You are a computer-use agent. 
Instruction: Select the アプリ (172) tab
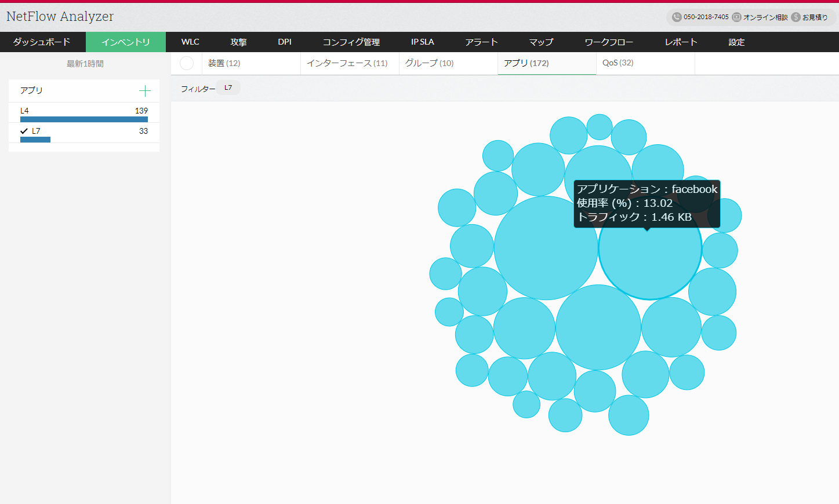tap(547, 63)
